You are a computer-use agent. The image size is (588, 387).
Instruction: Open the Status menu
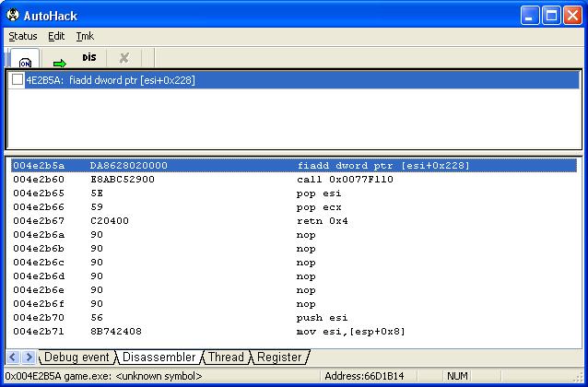(x=23, y=36)
